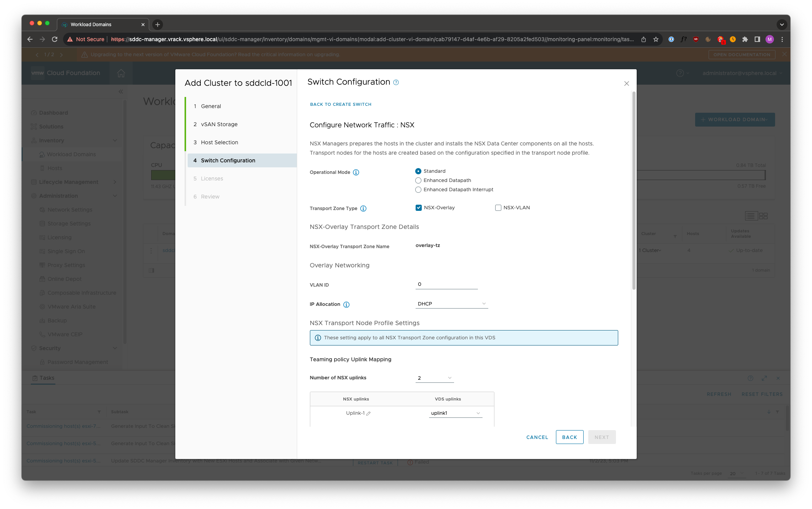
Task: Reload the browser page
Action: tap(55, 39)
